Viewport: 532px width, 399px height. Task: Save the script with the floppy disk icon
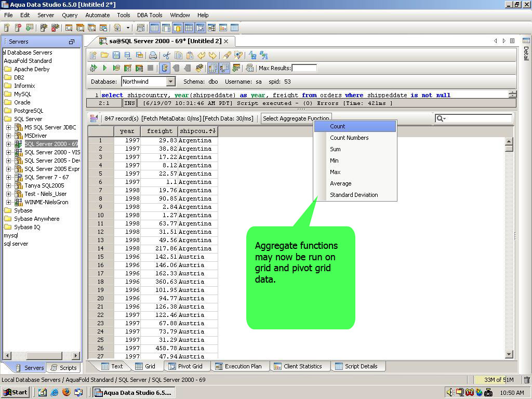116,55
